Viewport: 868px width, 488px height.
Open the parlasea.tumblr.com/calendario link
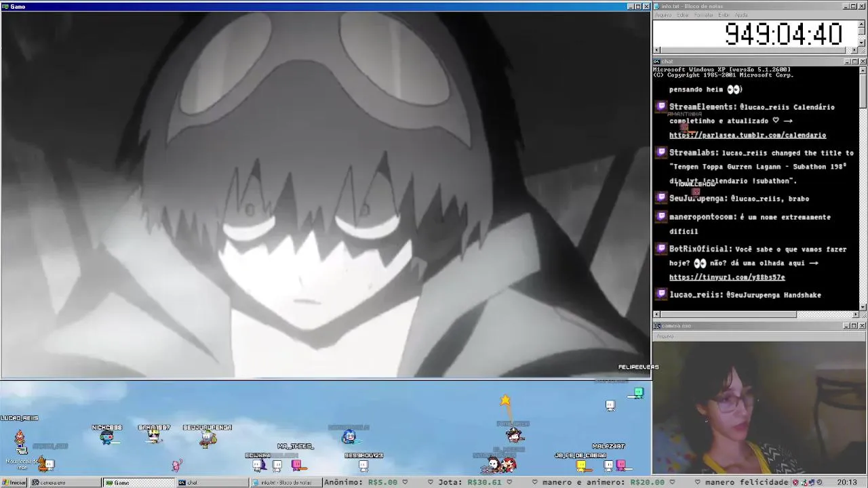click(747, 136)
